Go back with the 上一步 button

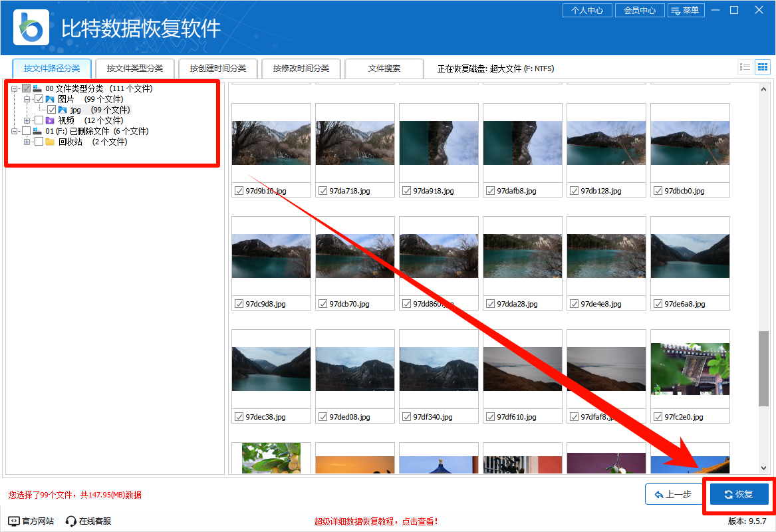[673, 494]
